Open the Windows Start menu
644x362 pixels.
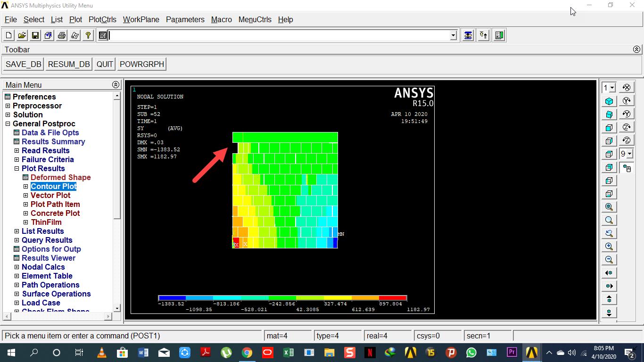[x=11, y=353]
